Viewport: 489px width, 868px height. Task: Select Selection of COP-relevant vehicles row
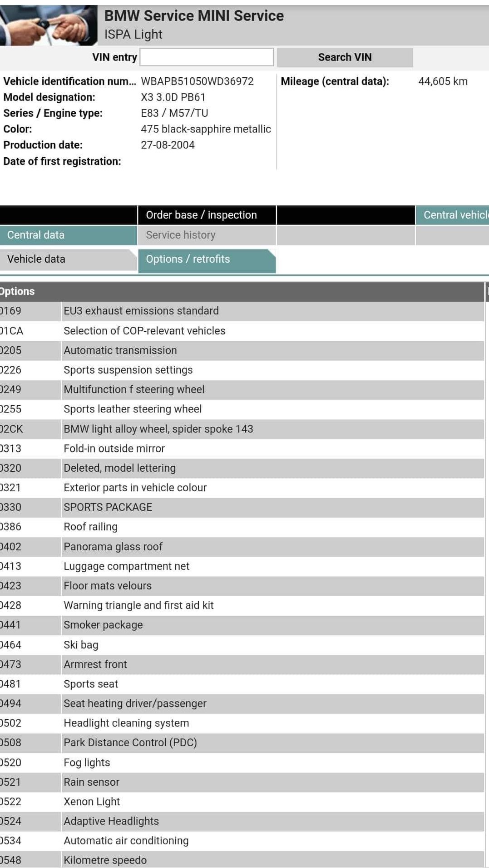point(242,331)
